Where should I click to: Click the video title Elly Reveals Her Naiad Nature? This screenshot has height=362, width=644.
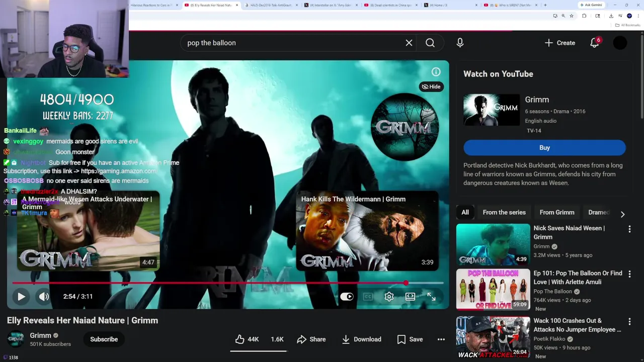83,320
